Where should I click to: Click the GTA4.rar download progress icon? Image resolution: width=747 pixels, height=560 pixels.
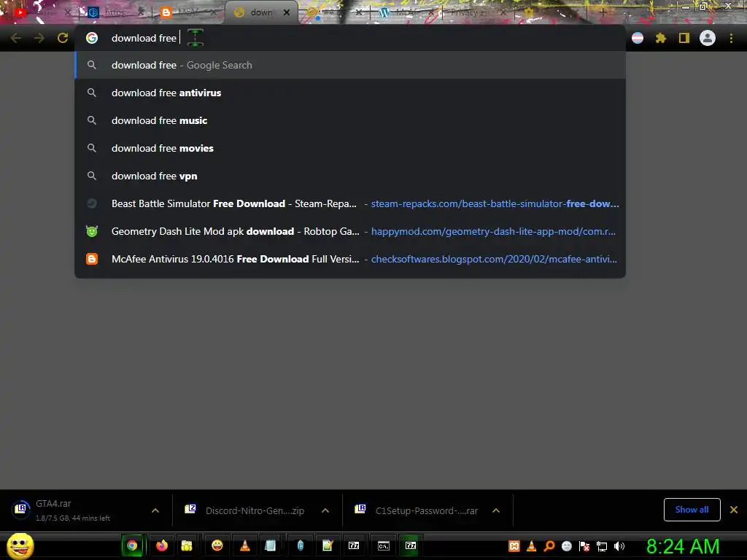tap(21, 510)
